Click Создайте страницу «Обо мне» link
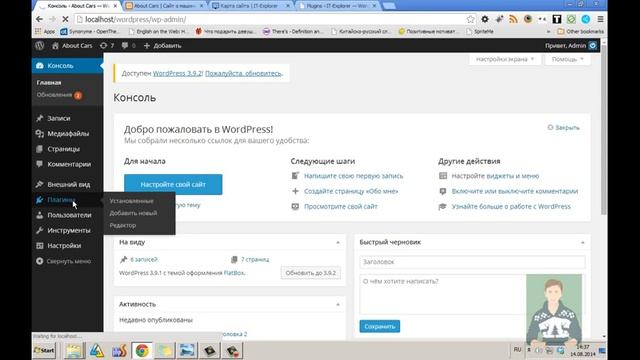Screen dimensions: 640x360 (x=351, y=191)
